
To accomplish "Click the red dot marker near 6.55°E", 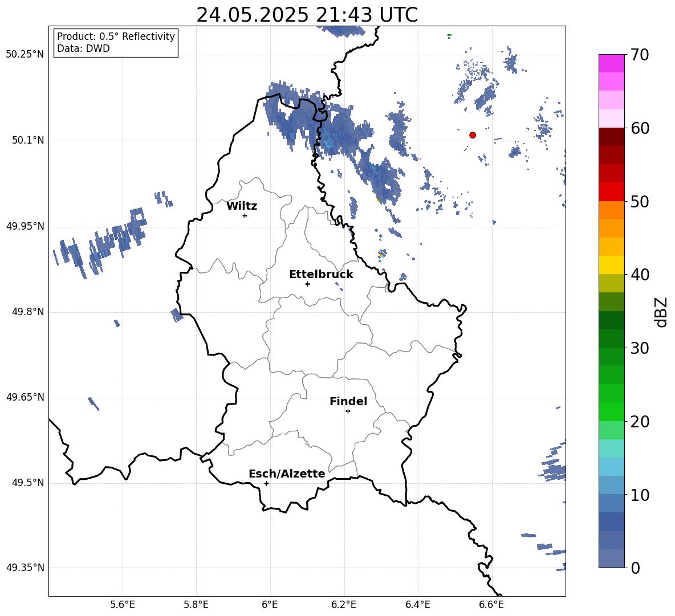I will (472, 135).
